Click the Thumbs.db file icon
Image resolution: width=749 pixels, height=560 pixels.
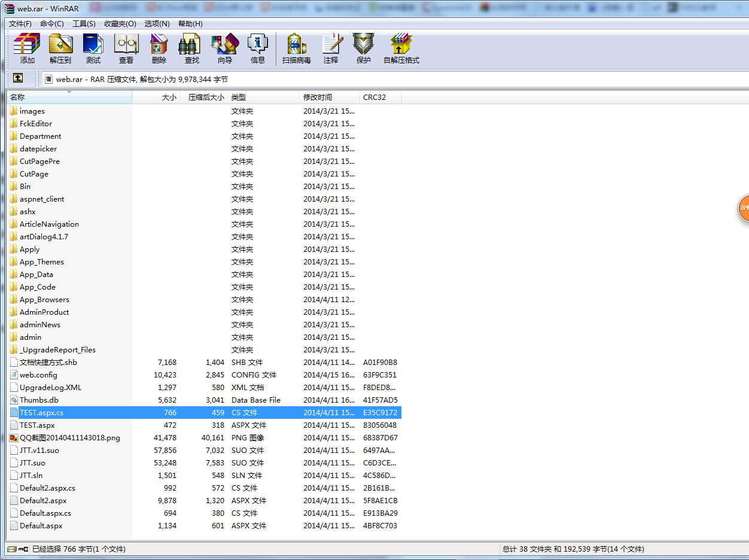14,400
